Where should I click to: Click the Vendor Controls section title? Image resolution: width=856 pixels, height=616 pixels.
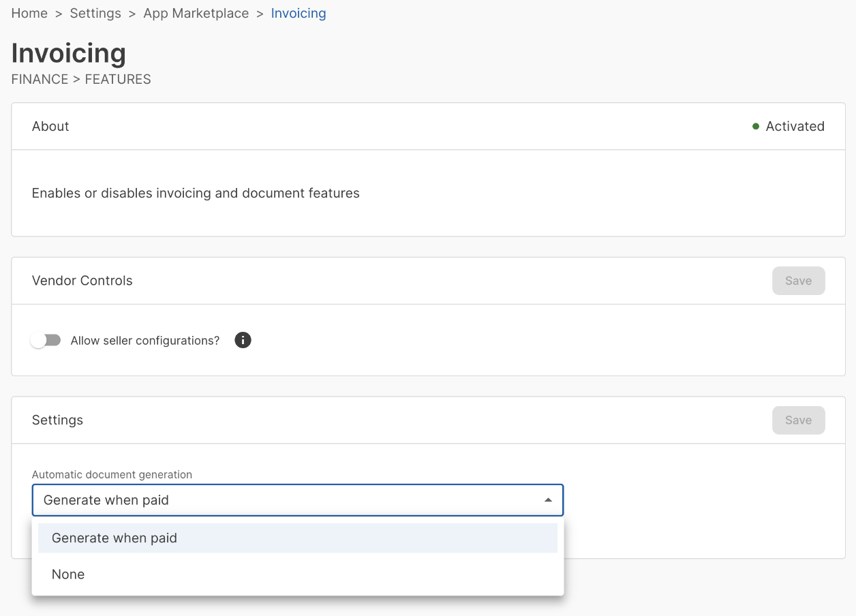(x=82, y=281)
